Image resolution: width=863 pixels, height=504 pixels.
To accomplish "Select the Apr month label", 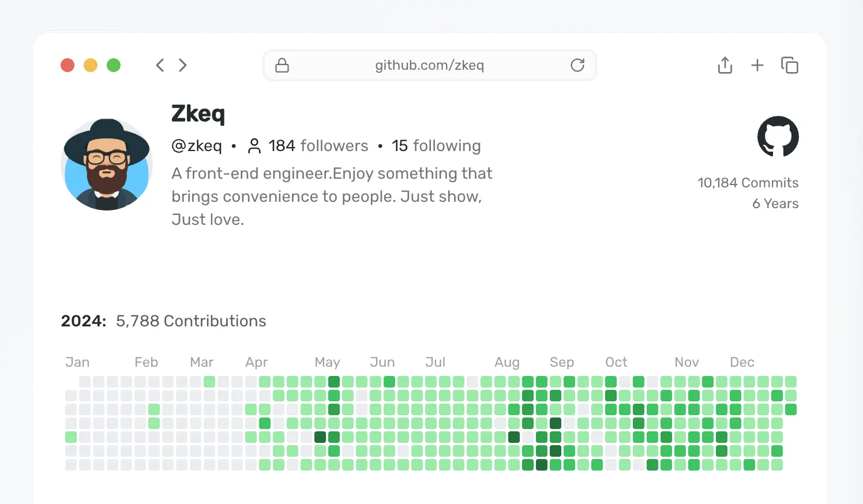I will pos(257,362).
